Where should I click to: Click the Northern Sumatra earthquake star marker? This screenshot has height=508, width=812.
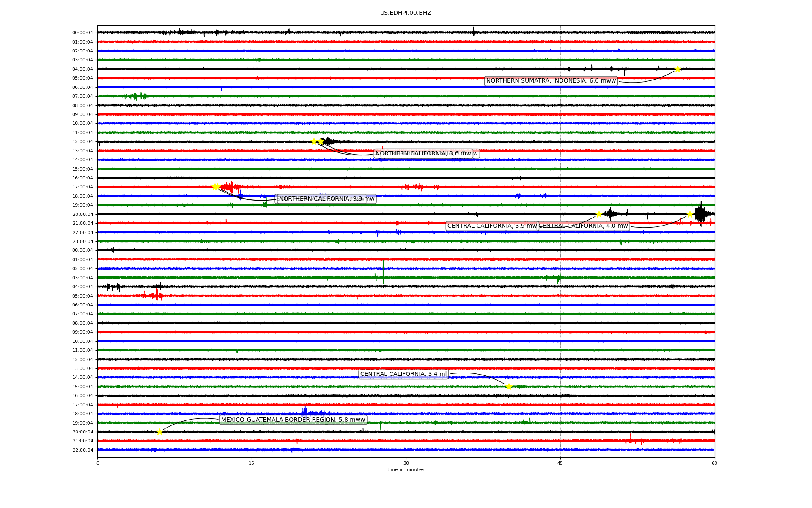coord(678,69)
